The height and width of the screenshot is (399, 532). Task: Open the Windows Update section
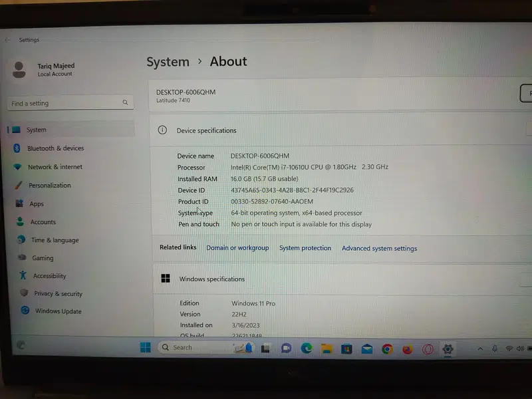tap(58, 311)
